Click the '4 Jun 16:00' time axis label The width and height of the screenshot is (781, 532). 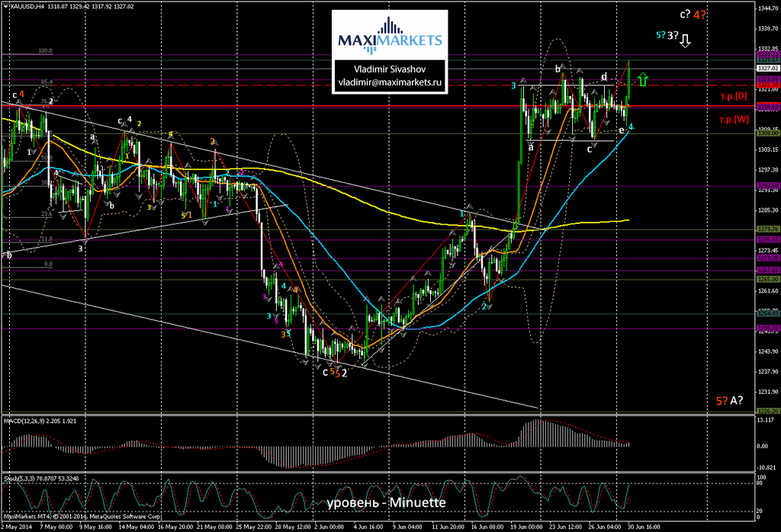tap(368, 527)
